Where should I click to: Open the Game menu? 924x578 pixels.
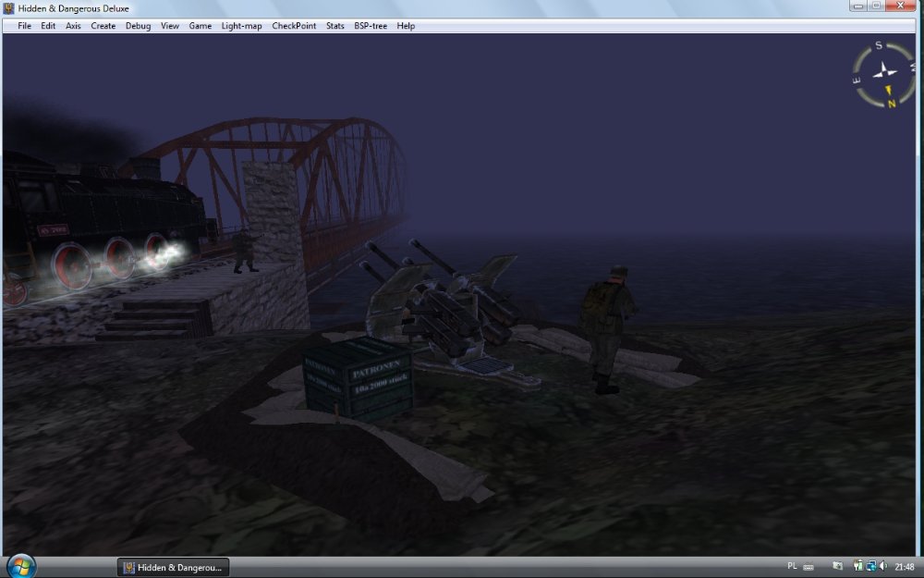(200, 26)
